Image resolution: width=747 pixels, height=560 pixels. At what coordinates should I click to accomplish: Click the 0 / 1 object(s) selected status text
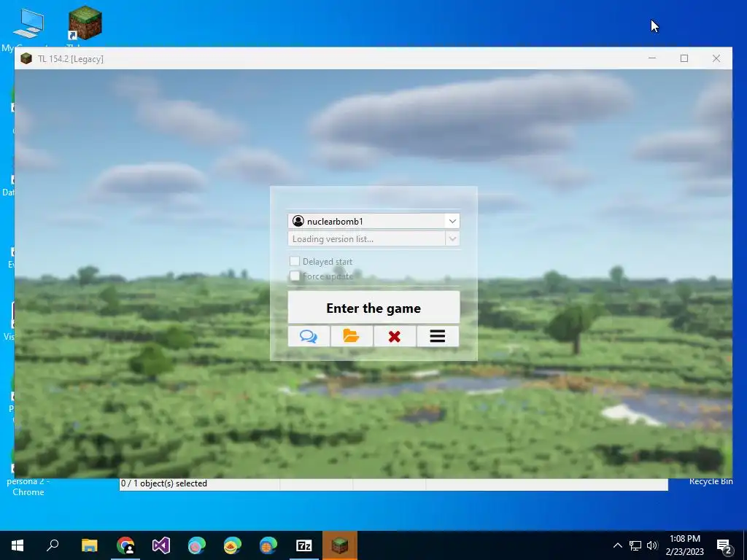pos(164,483)
